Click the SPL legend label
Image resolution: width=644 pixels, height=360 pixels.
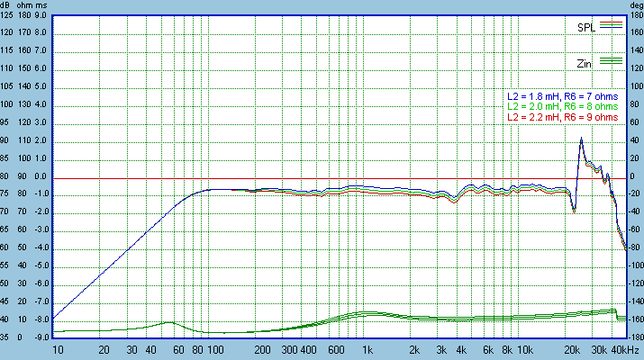(586, 27)
